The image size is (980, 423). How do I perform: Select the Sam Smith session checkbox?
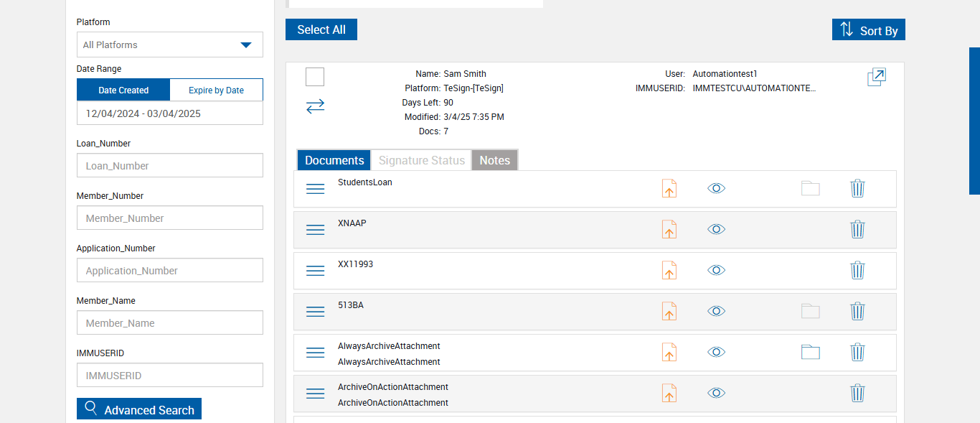click(x=315, y=77)
